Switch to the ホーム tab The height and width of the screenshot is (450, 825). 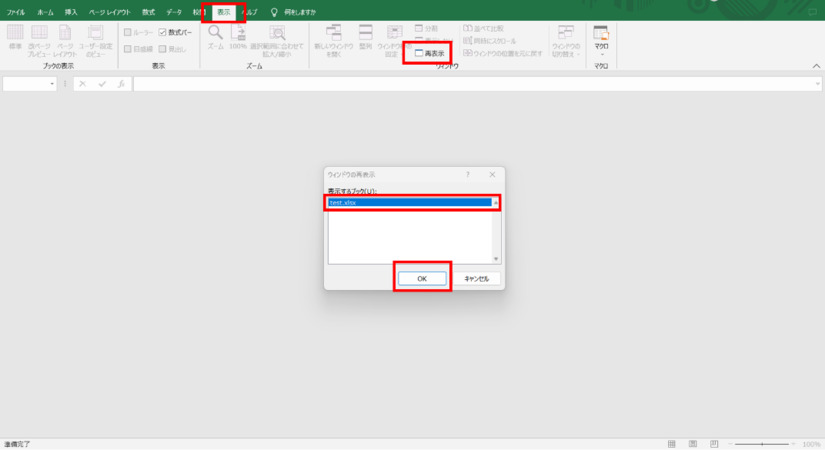[45, 11]
